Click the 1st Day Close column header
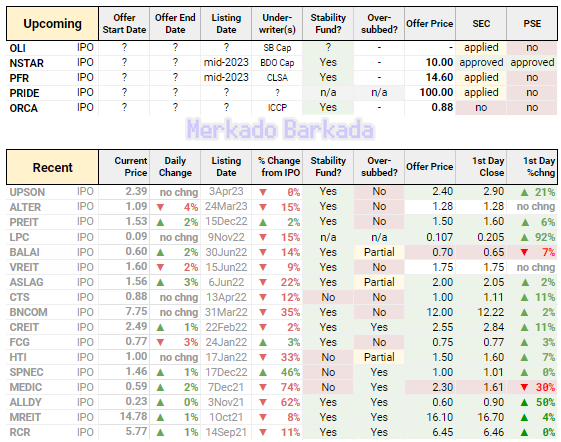This screenshot has height=442, width=561. [481, 167]
